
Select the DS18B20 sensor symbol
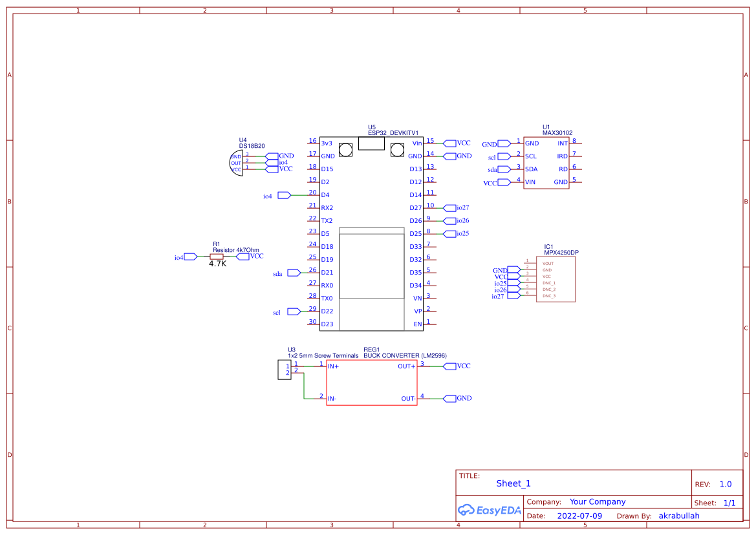point(236,162)
